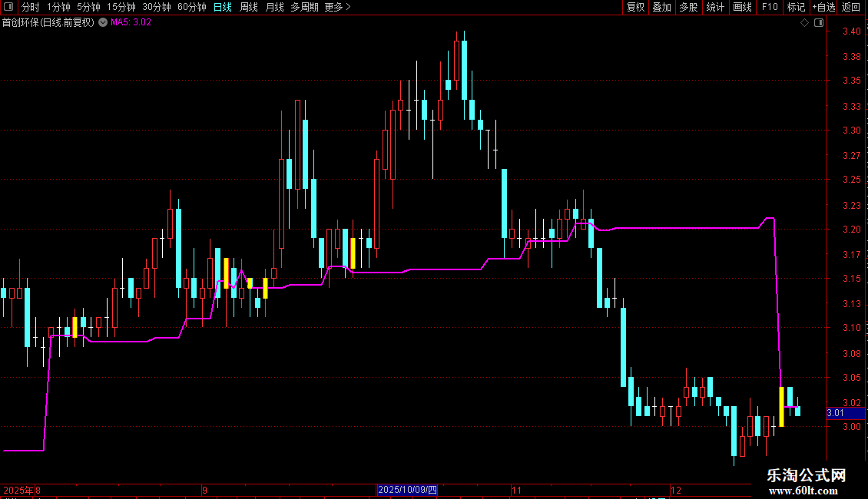868x499 pixels.
Task: Toggle the left sidebar panel icon
Action: coord(8,7)
